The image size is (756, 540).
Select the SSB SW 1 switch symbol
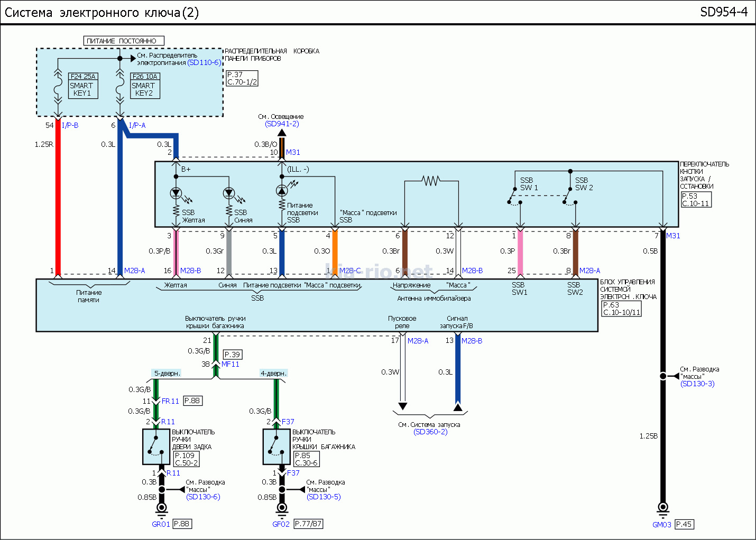click(x=514, y=196)
